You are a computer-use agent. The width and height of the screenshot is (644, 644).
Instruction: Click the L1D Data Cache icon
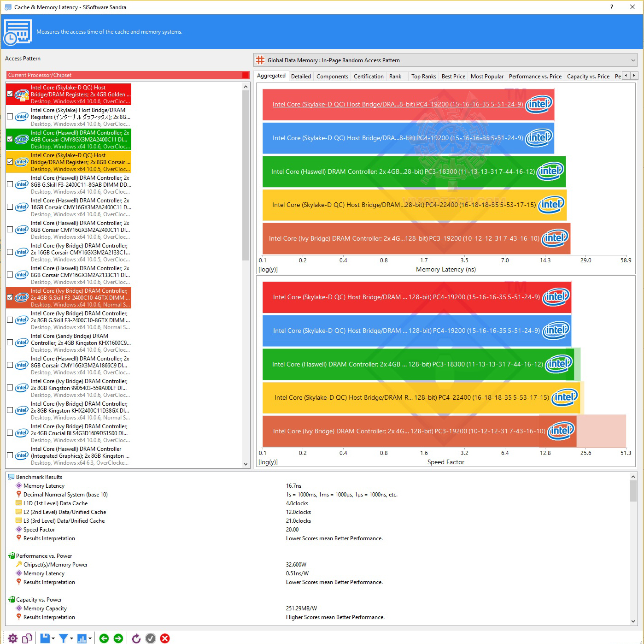tap(19, 503)
